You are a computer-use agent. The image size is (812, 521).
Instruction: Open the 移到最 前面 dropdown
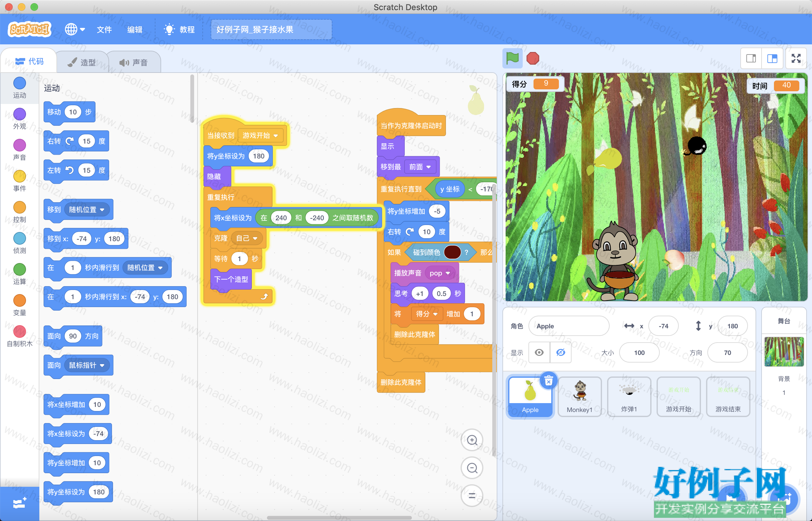point(420,167)
